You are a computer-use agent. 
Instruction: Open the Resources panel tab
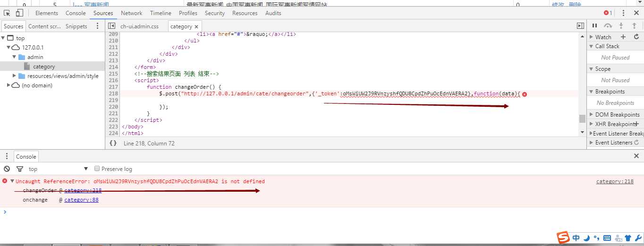tap(245, 13)
